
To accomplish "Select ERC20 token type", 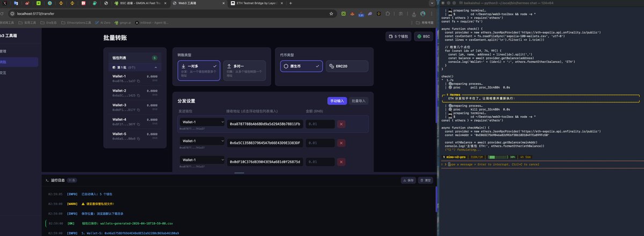I will 347,66.
